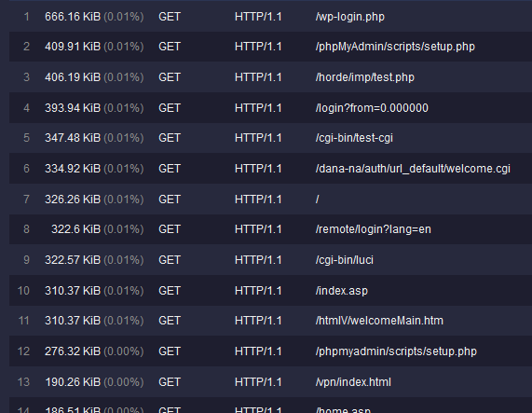
Task: Click HTTP/1.1 in the /cgi-bin/test-cgi row
Action: click(258, 138)
